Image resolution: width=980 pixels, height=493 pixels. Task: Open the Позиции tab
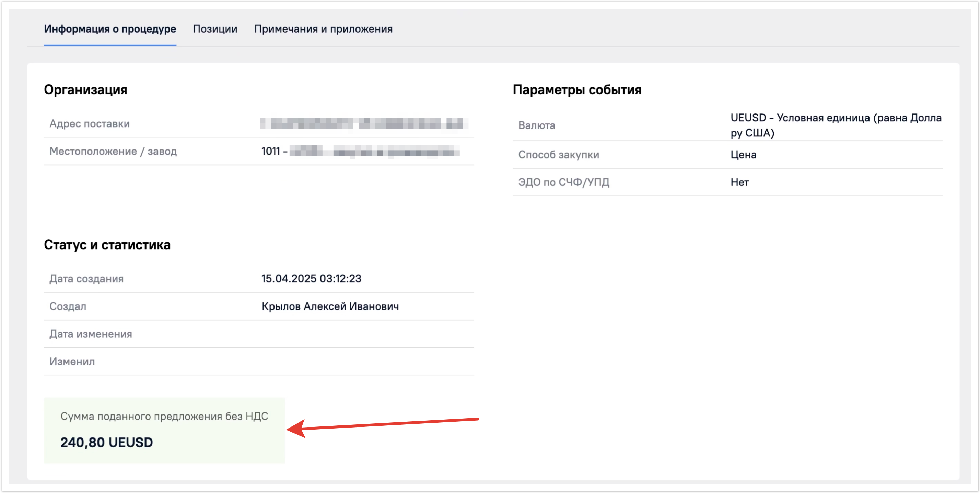click(215, 29)
